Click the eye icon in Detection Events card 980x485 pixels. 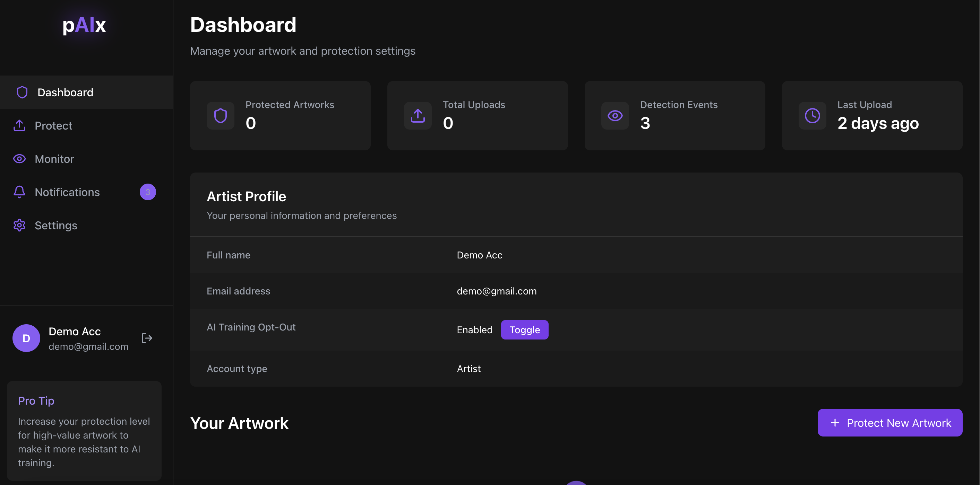click(615, 116)
